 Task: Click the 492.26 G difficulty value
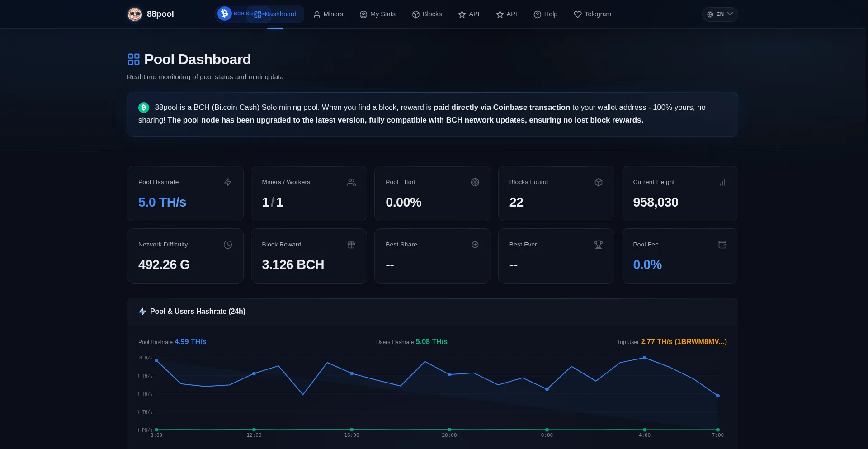tap(164, 265)
